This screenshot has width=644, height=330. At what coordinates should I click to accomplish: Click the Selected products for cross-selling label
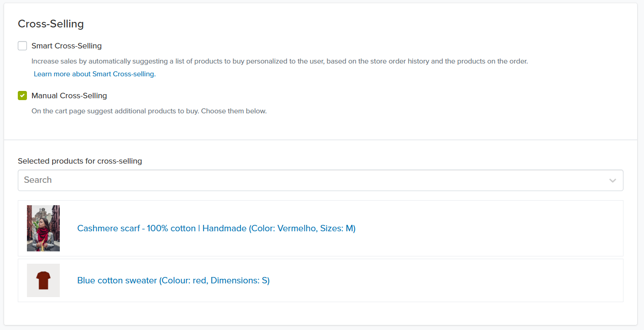[x=80, y=161]
